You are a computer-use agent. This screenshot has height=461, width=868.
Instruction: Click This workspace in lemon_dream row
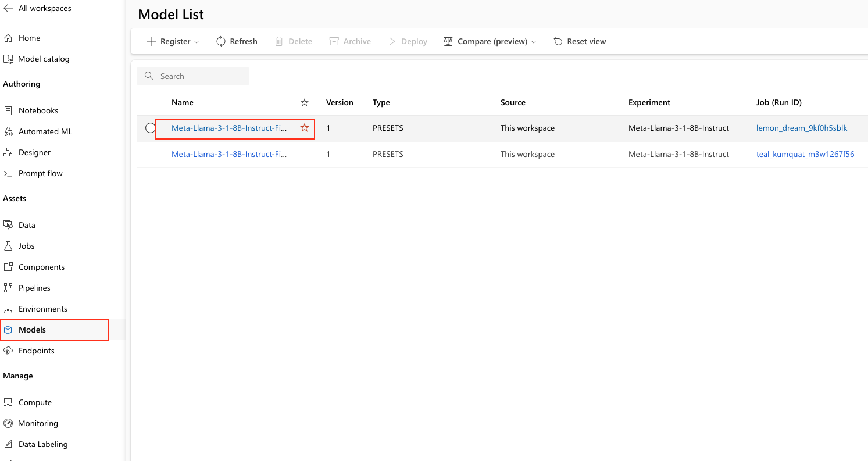click(527, 128)
